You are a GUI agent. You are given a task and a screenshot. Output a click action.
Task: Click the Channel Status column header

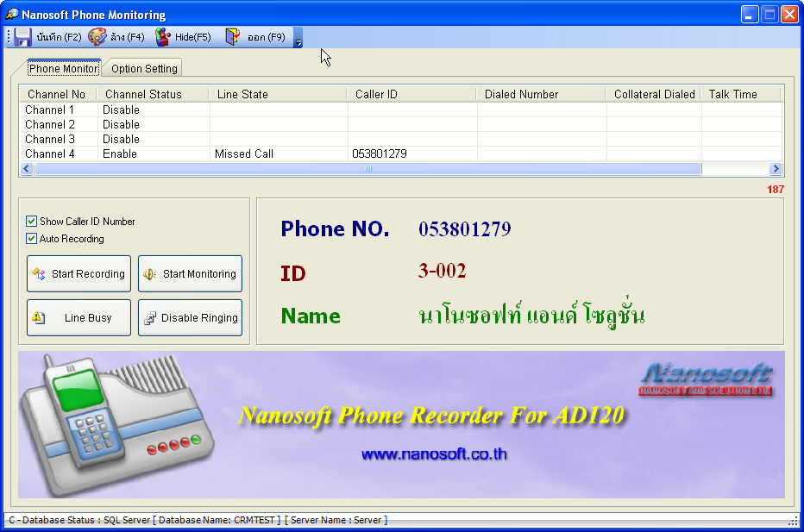[x=154, y=94]
